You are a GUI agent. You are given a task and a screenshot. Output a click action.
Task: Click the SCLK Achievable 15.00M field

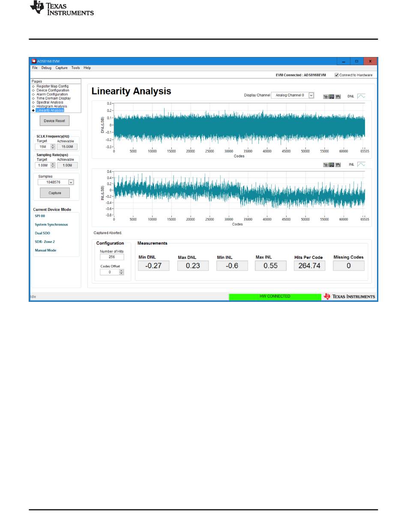[67, 147]
